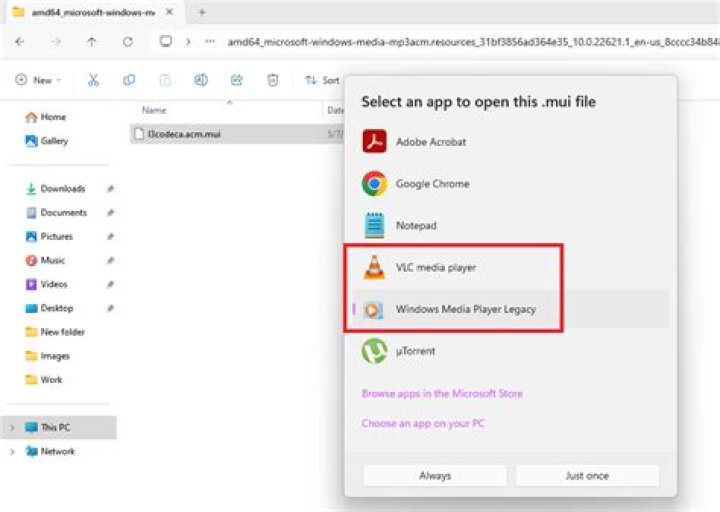The image size is (720, 512).
Task: Click the monitor icon in address bar
Action: point(166,41)
